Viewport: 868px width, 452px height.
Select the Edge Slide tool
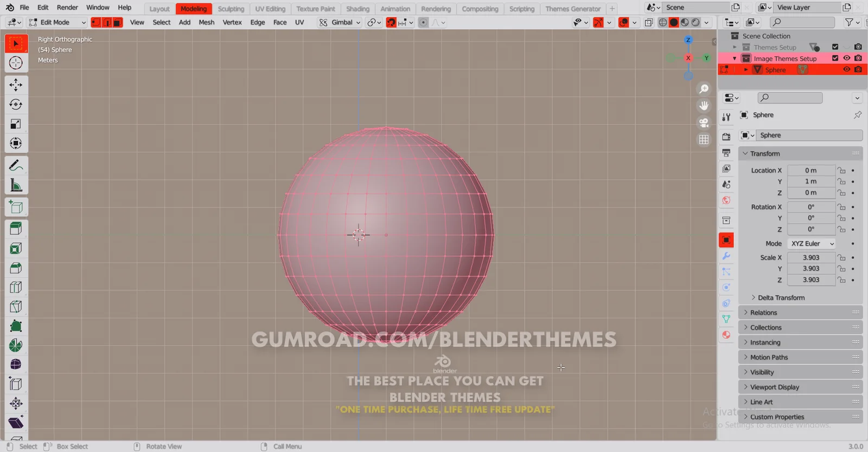click(16, 384)
